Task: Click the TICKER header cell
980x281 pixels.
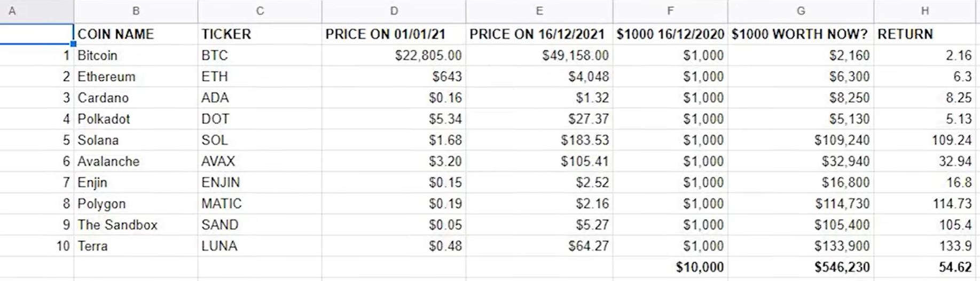Action: pyautogui.click(x=260, y=34)
